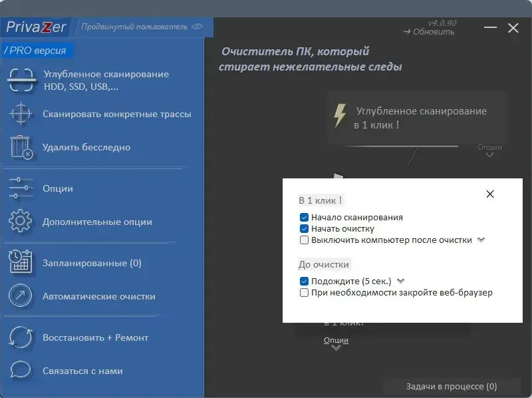Click the calendar clock scheduled icon
The width and height of the screenshot is (532, 398).
point(21,262)
